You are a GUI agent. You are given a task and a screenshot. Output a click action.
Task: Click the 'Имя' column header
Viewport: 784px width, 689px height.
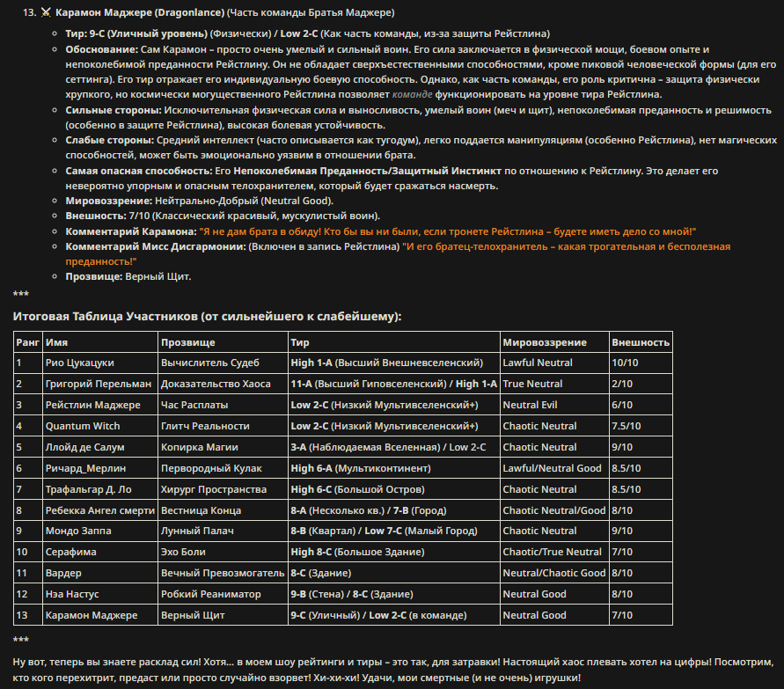[100, 342]
